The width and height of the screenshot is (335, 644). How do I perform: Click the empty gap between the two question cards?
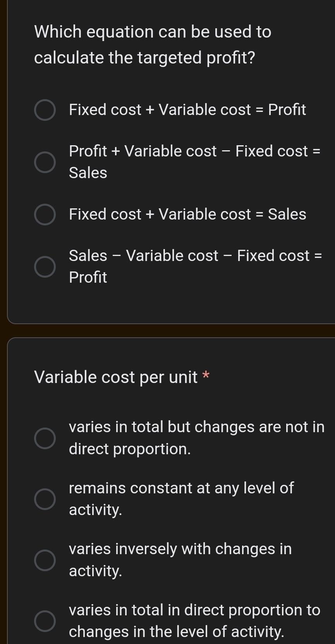170,331
